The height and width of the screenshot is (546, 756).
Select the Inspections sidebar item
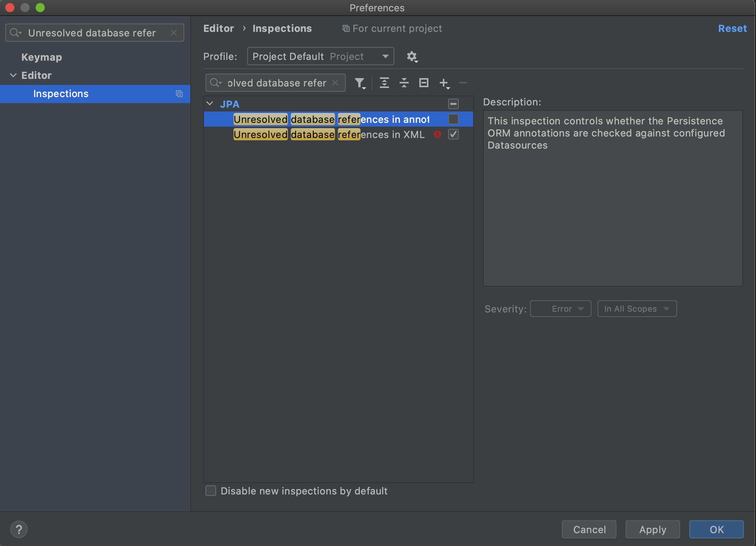click(61, 94)
